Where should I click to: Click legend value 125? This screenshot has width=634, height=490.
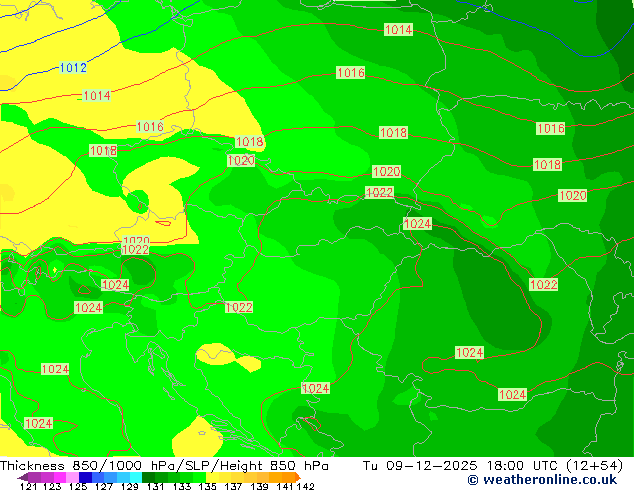78,486
